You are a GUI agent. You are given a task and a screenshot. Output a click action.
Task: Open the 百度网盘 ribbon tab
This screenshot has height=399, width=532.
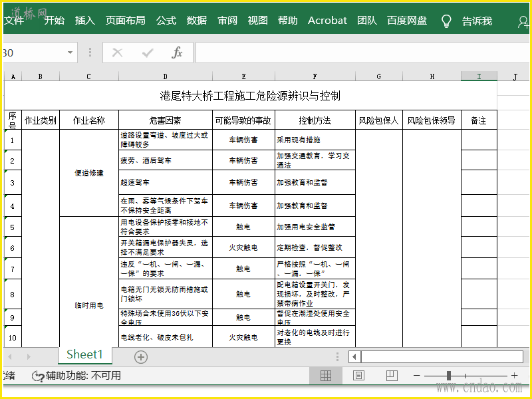(x=407, y=21)
